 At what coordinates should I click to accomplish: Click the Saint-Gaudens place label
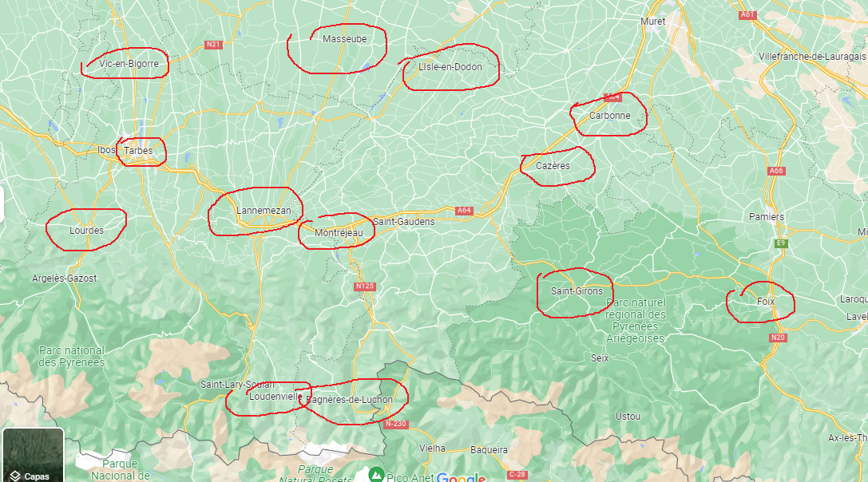pyautogui.click(x=403, y=221)
